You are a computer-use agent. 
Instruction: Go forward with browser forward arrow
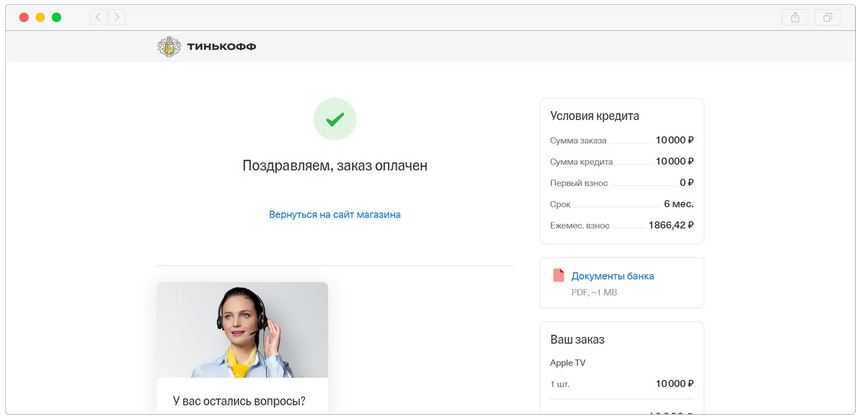pos(116,18)
